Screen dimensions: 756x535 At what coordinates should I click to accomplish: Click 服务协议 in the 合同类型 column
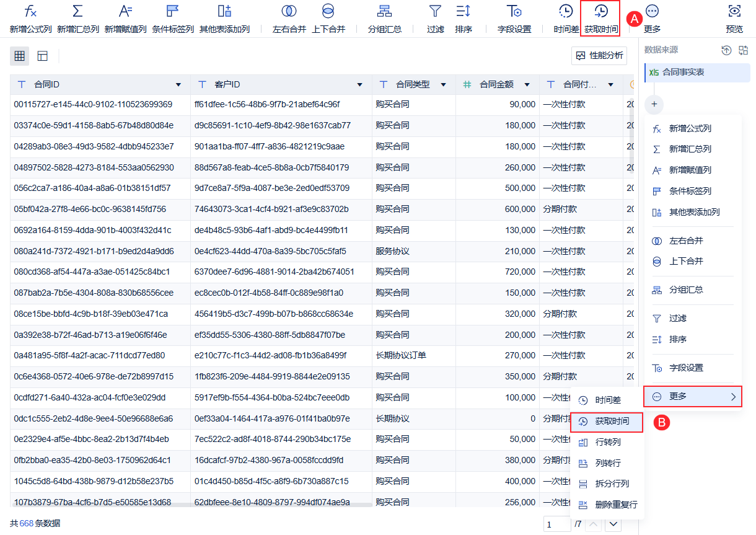click(x=392, y=251)
